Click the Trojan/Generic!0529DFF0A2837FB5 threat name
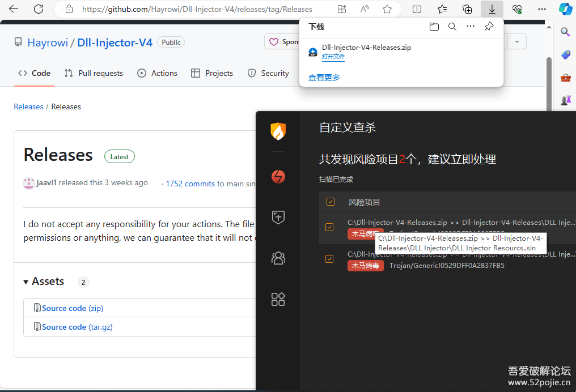Viewport: 576px width, 392px height. pyautogui.click(x=447, y=265)
